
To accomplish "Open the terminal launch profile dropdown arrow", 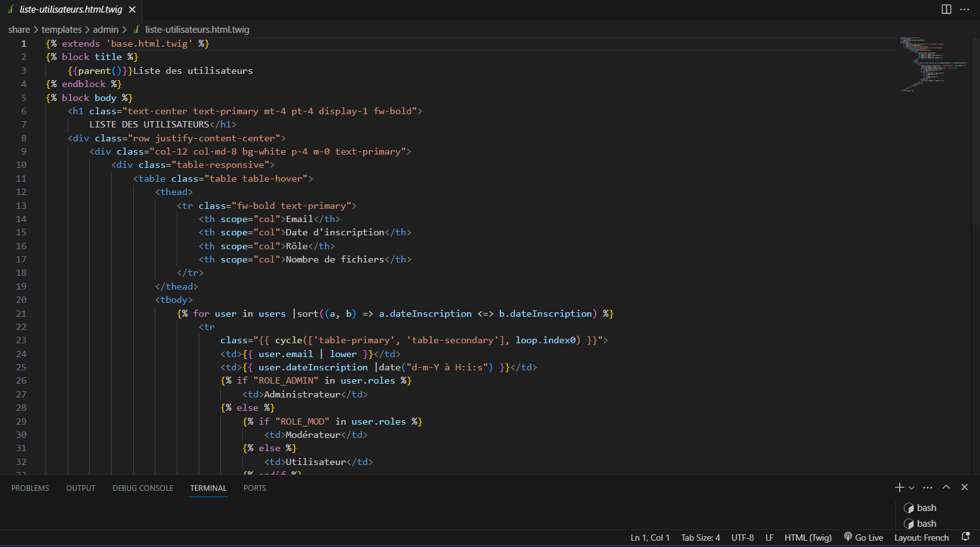I will pyautogui.click(x=911, y=488).
